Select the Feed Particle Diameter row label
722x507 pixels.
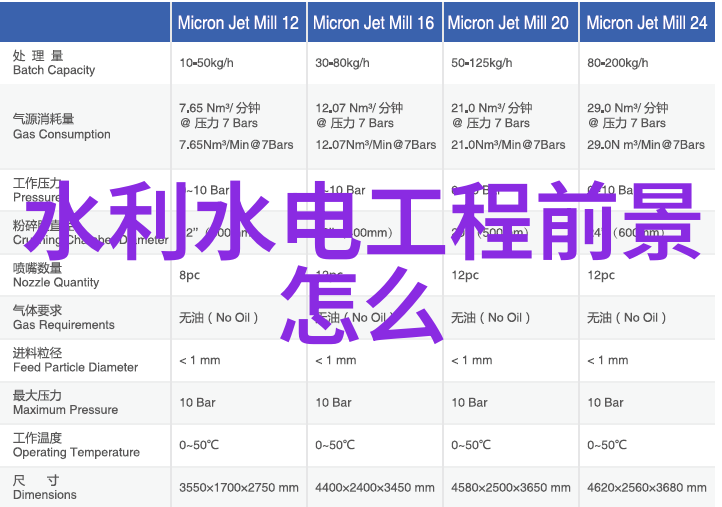[75, 360]
